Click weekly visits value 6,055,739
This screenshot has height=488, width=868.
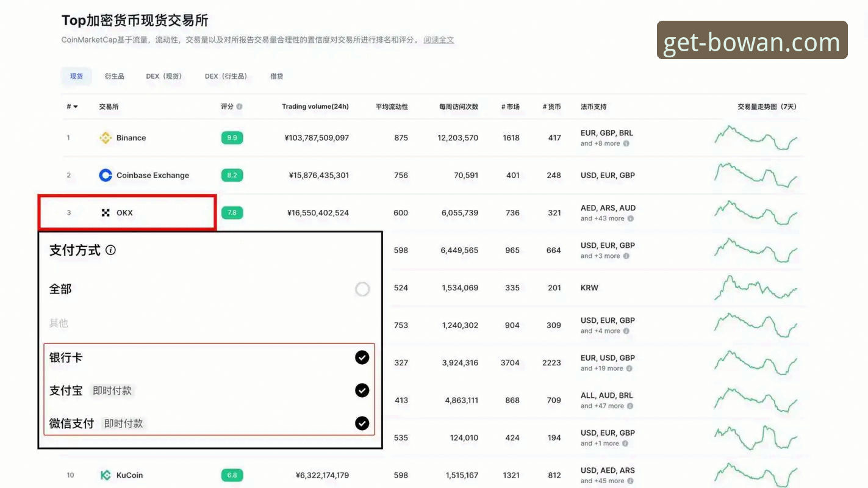click(460, 213)
